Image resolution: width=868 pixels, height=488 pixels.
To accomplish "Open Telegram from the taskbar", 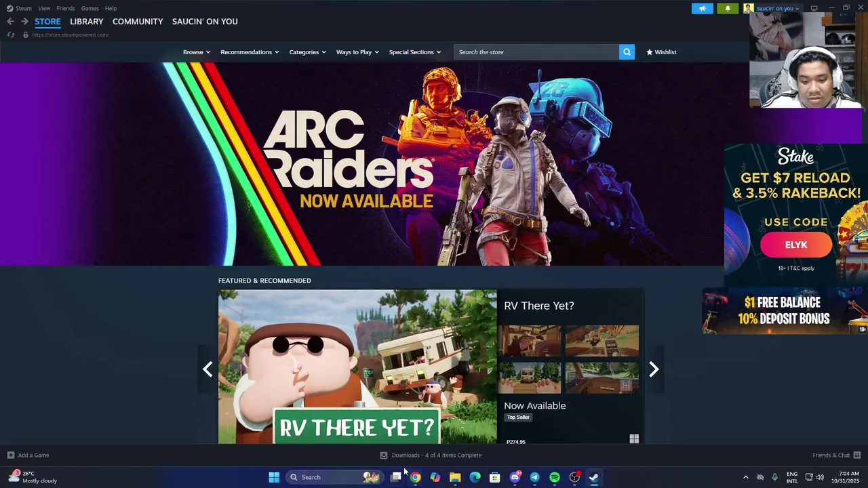I will [x=534, y=477].
